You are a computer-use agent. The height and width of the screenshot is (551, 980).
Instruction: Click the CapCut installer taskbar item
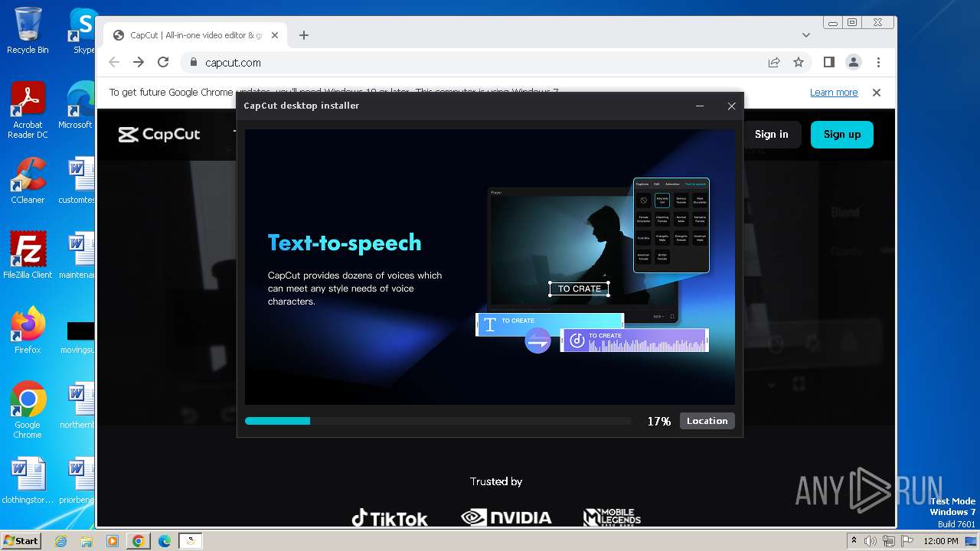[x=190, y=541]
